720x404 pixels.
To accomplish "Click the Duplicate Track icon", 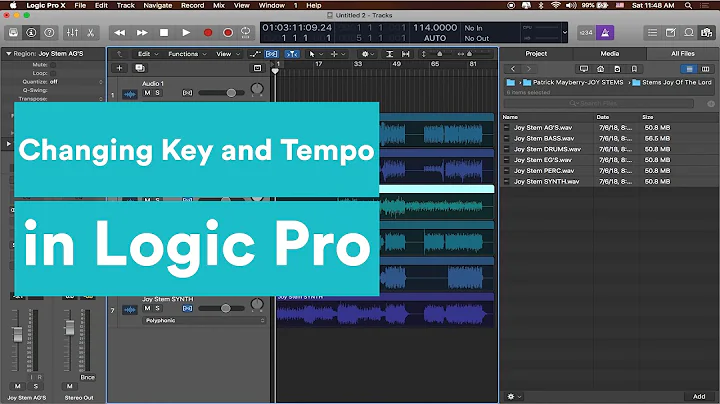I will [140, 68].
